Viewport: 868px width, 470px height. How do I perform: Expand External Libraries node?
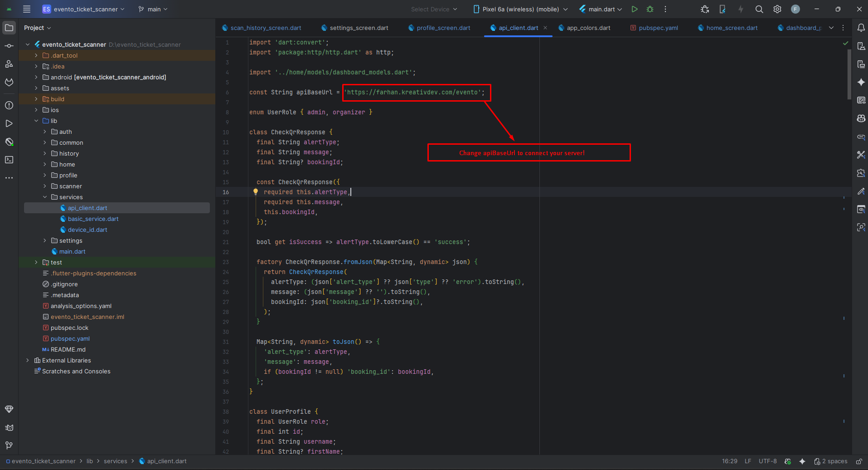point(28,360)
